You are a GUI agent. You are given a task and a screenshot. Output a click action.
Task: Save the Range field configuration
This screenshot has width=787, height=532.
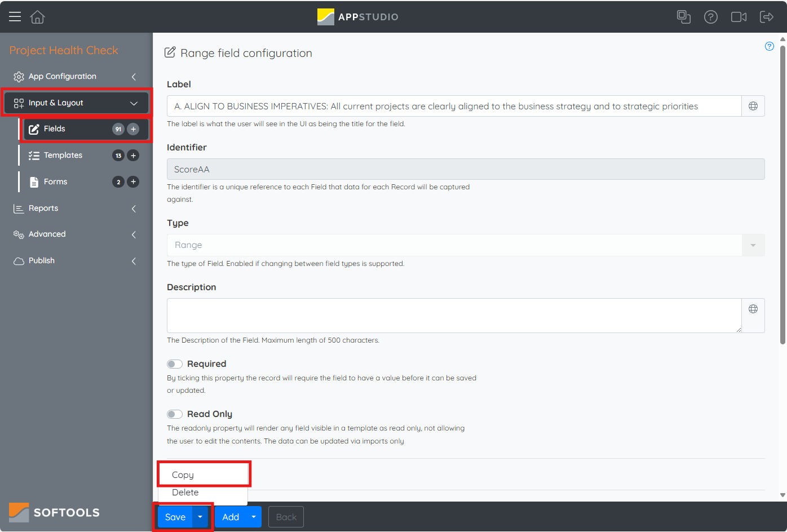[x=175, y=517]
